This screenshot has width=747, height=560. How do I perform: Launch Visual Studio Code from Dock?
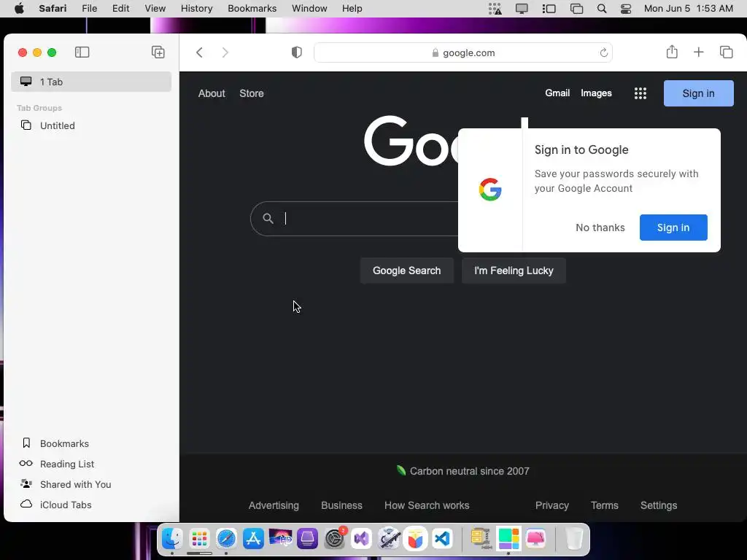443,539
